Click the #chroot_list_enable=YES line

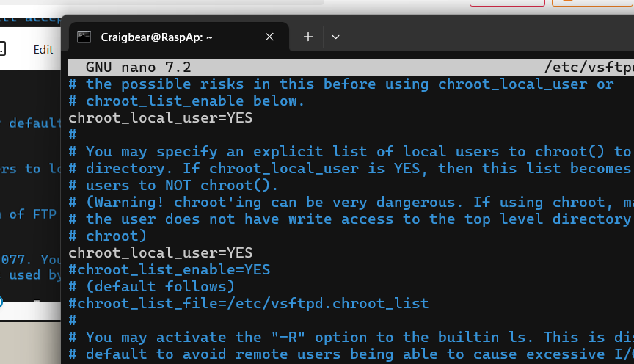tap(169, 269)
